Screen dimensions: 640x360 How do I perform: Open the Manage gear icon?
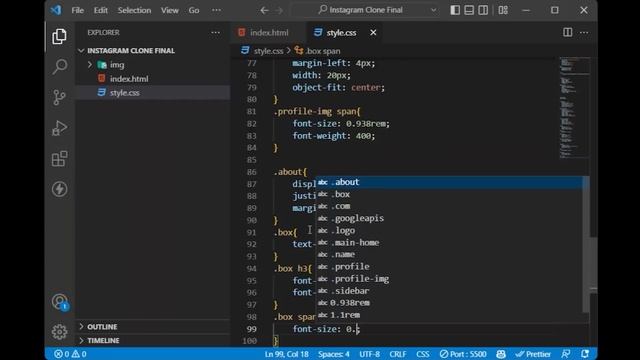60,332
